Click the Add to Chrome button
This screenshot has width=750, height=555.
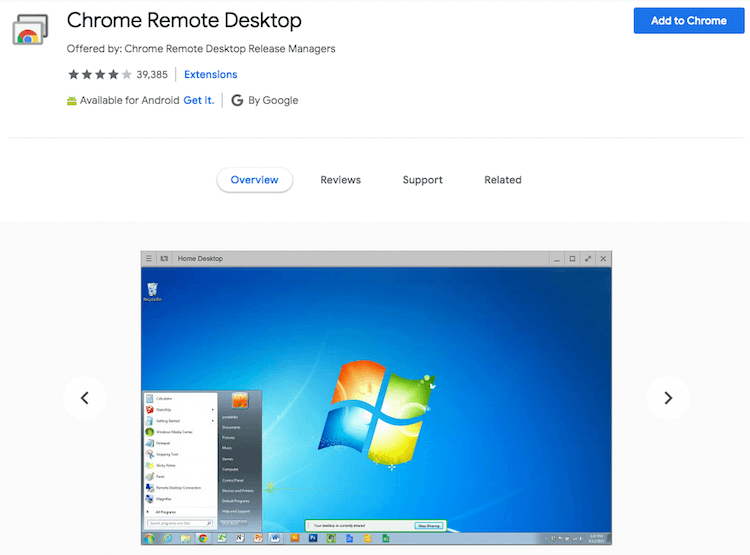pyautogui.click(x=688, y=21)
